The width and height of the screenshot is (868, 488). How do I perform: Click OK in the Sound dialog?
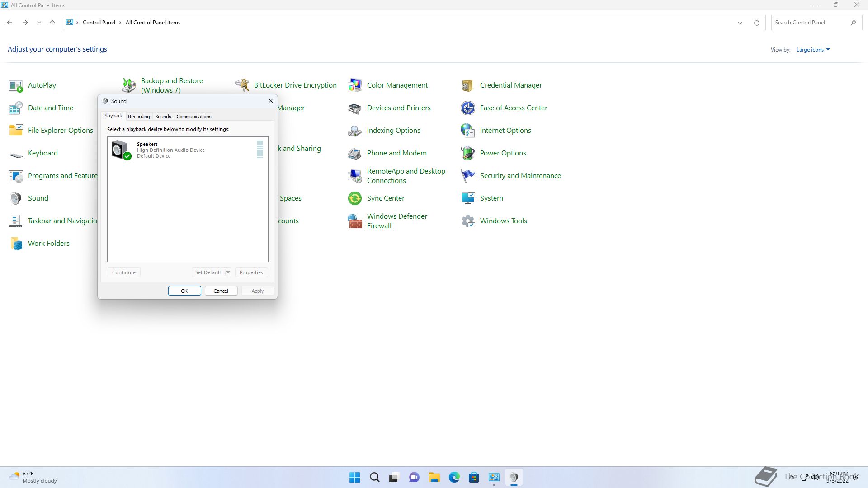[184, 291]
